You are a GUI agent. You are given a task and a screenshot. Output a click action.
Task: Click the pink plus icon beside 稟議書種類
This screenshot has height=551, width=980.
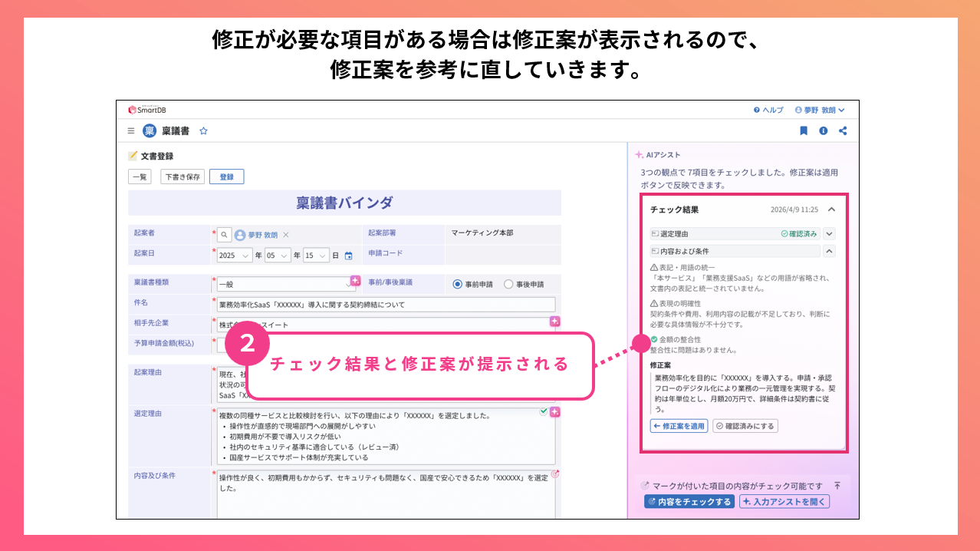(x=355, y=281)
